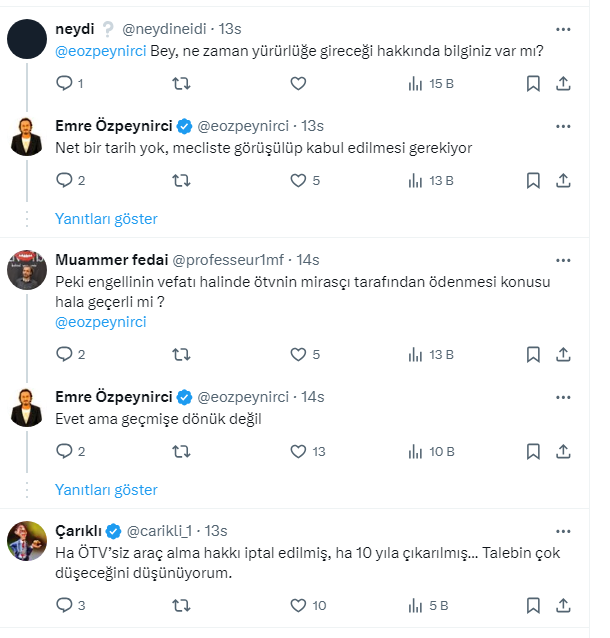The image size is (610, 638).
Task: Share Çarıklı's tweet
Action: coord(563,605)
